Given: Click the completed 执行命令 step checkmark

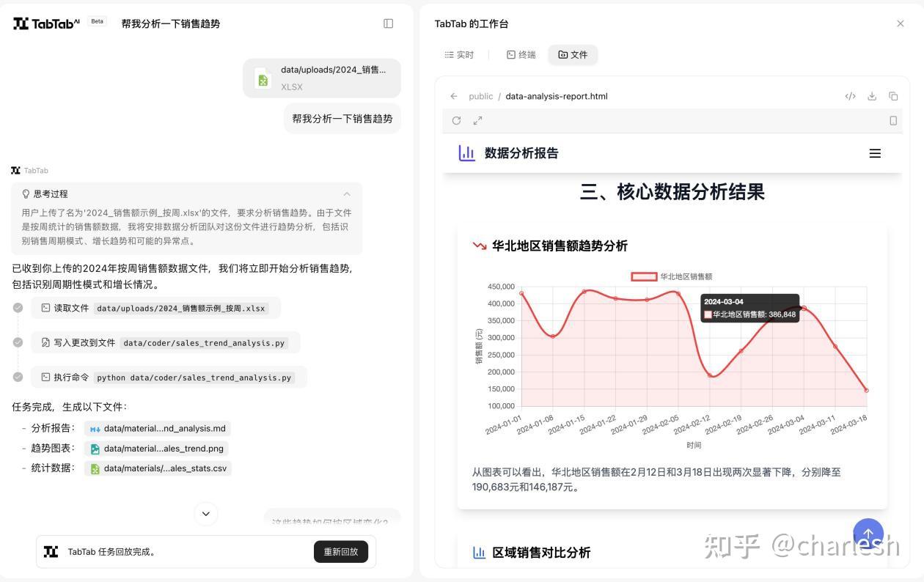Looking at the screenshot, I should 18,377.
